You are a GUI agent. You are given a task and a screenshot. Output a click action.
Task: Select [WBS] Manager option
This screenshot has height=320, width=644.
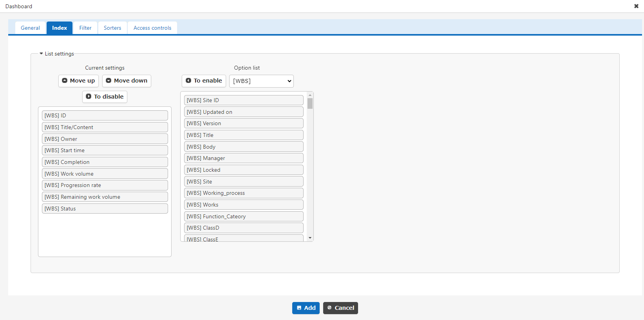(244, 158)
